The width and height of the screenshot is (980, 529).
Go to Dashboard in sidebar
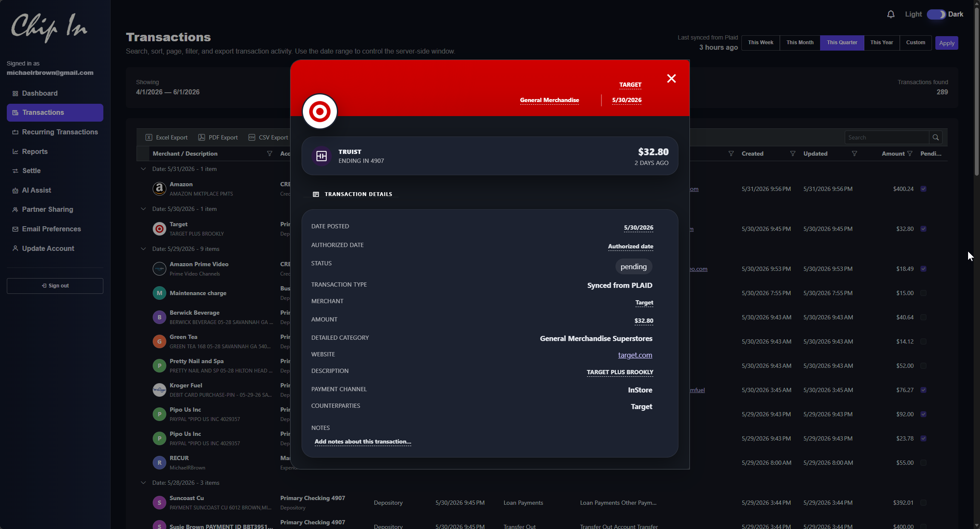click(55, 93)
